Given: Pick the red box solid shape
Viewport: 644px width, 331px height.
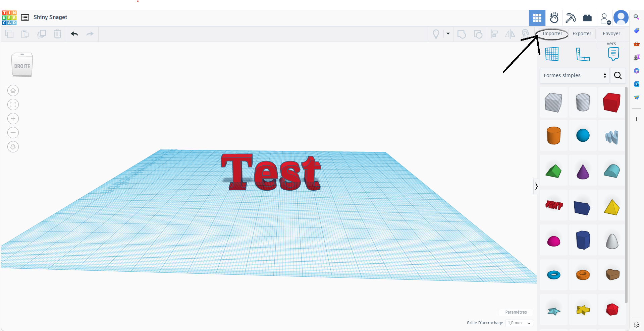Looking at the screenshot, I should pos(611,103).
